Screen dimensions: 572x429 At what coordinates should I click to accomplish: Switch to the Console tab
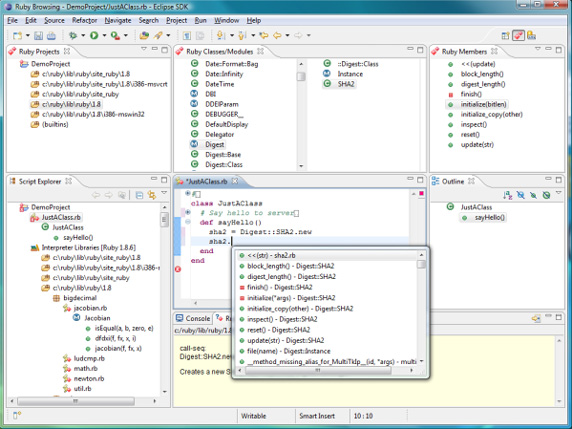[x=193, y=318]
